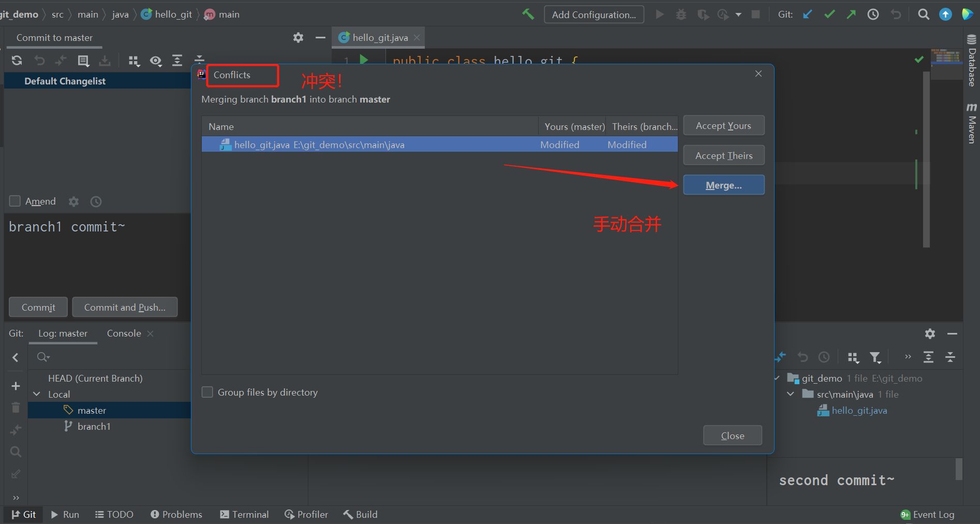Screen dimensions: 980x524
Task: Open the TODO tool window
Action: click(x=114, y=514)
